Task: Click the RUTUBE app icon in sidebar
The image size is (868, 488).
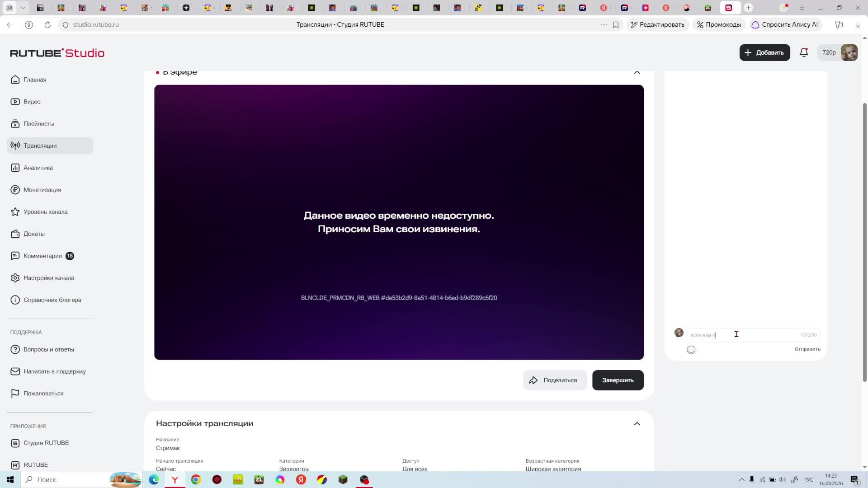Action: point(15,465)
